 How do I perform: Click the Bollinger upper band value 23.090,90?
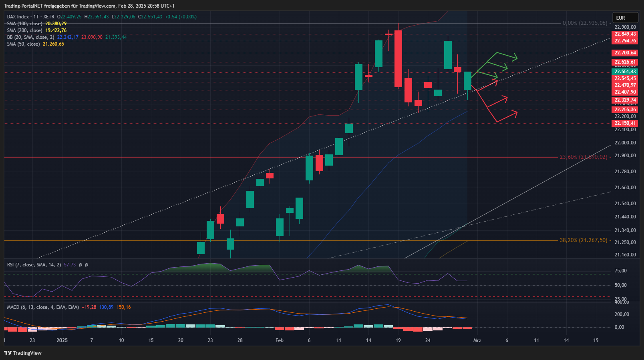pos(92,37)
